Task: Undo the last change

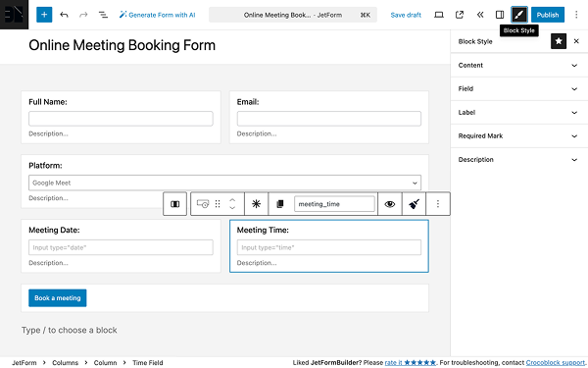Action: pos(64,15)
